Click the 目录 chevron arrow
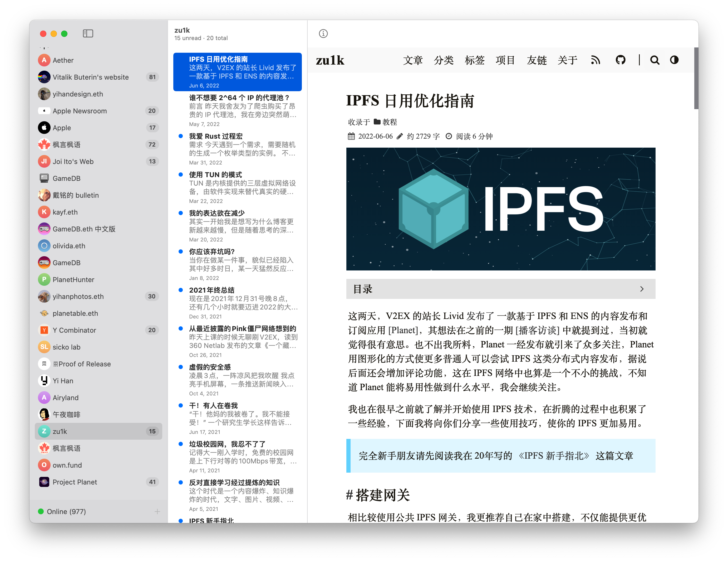This screenshot has height=562, width=728. coord(642,289)
